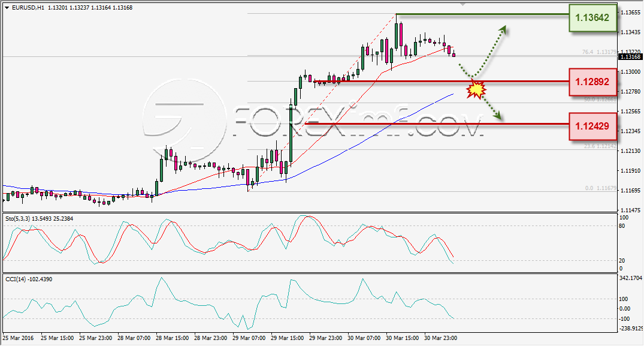Click the 29 Mar 23:00 time label
This screenshot has width=644, height=346.
[x=326, y=338]
